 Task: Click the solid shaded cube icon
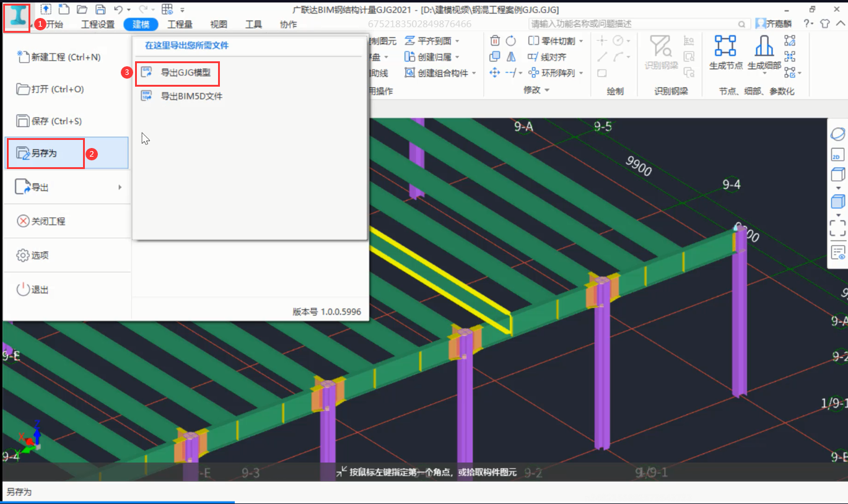(837, 202)
